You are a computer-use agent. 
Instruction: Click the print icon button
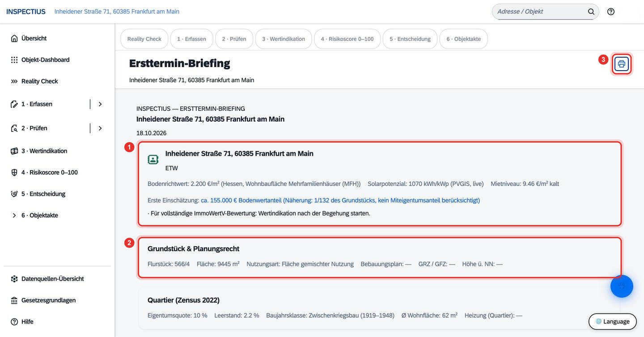[622, 64]
